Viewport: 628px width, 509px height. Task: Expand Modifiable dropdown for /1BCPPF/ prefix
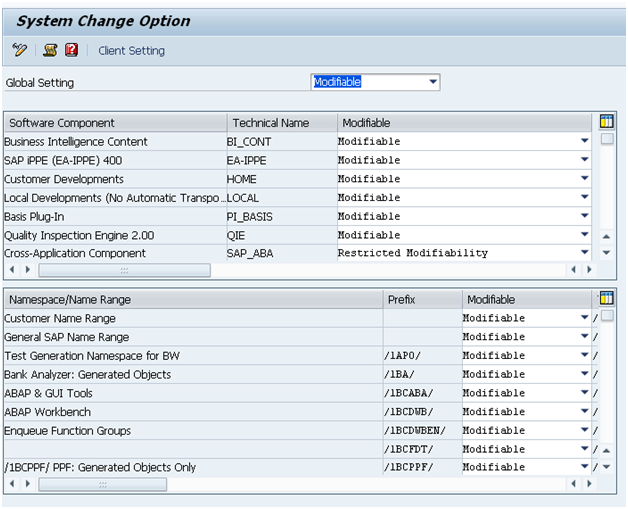pos(584,467)
